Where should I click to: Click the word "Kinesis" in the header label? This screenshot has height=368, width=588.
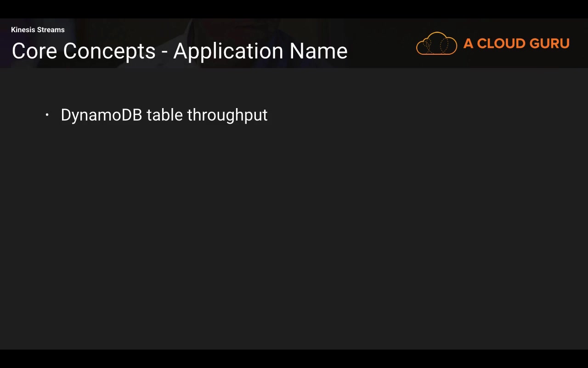click(x=23, y=30)
